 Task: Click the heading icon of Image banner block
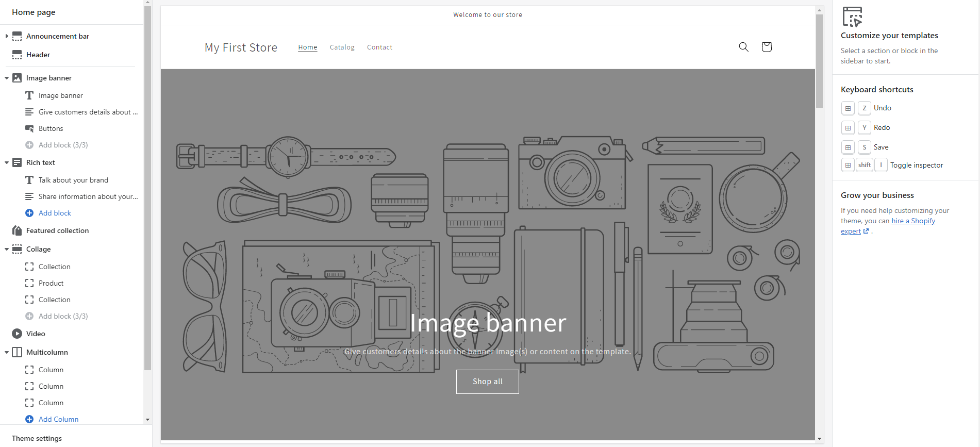tap(29, 95)
